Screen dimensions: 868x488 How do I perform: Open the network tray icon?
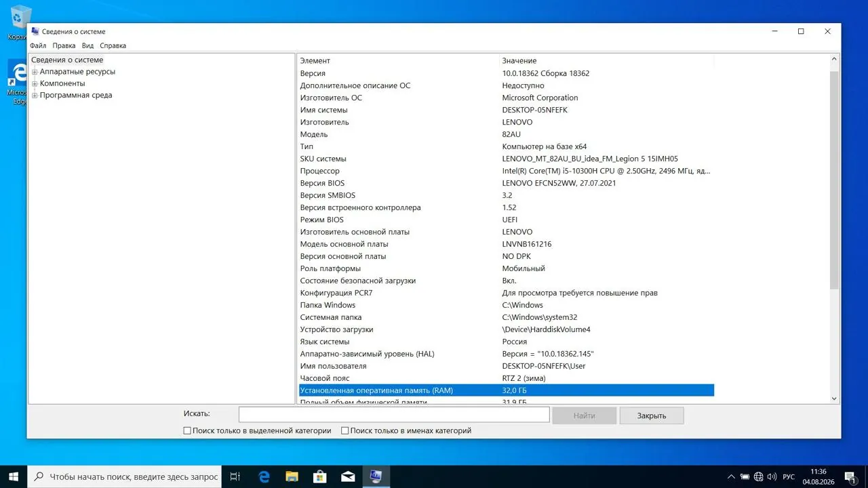tap(758, 476)
